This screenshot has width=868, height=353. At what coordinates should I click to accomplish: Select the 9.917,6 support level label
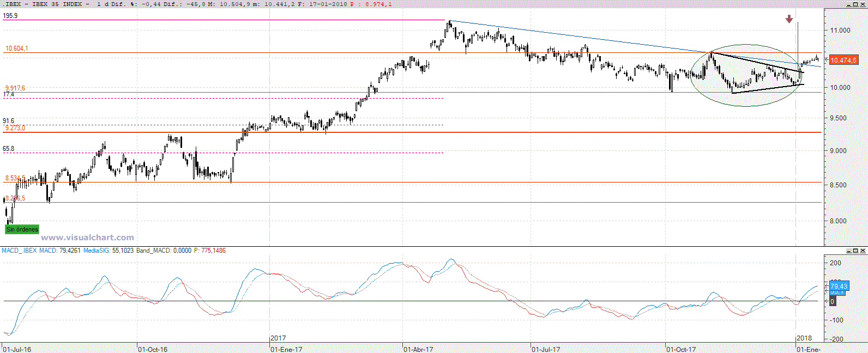tap(15, 88)
